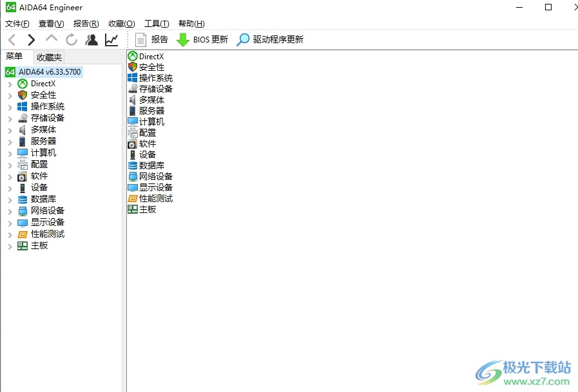Expand the 性能测试 tree node
The width and height of the screenshot is (578, 392).
pos(10,235)
